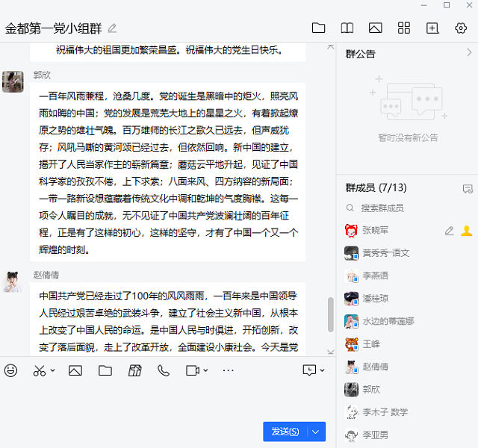Open the emoji picker

pyautogui.click(x=10, y=370)
